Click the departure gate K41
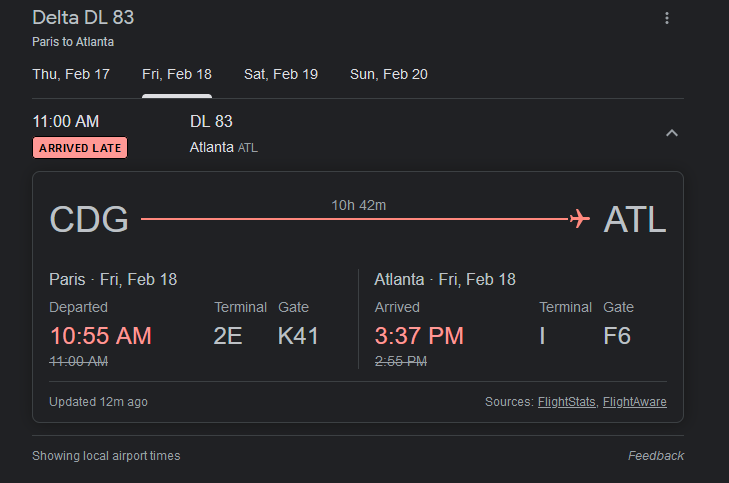Image resolution: width=729 pixels, height=483 pixels. pos(298,336)
